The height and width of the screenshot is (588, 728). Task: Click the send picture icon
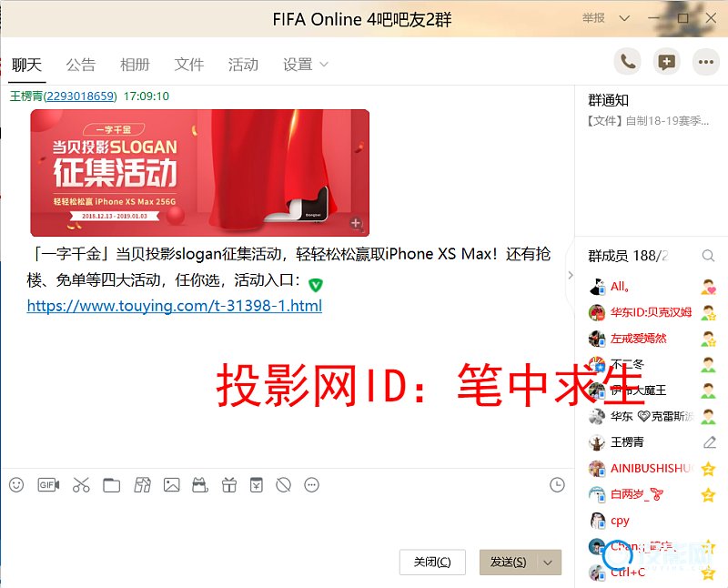click(x=171, y=485)
